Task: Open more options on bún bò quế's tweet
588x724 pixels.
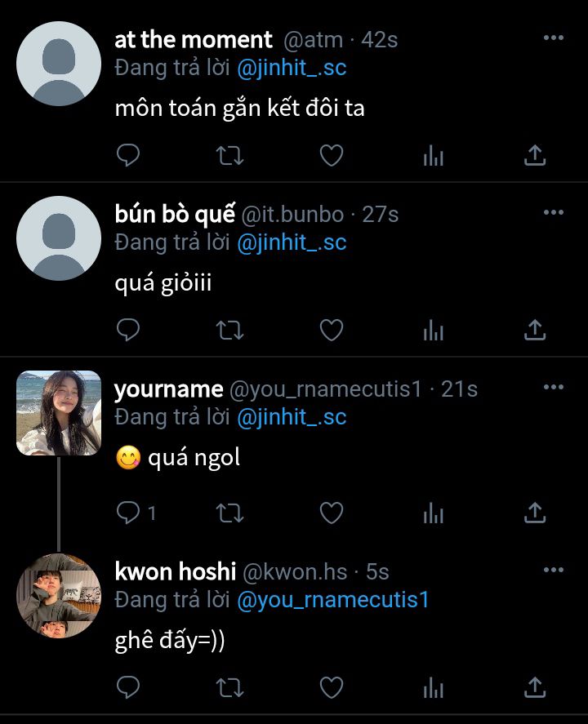Action: point(554,213)
